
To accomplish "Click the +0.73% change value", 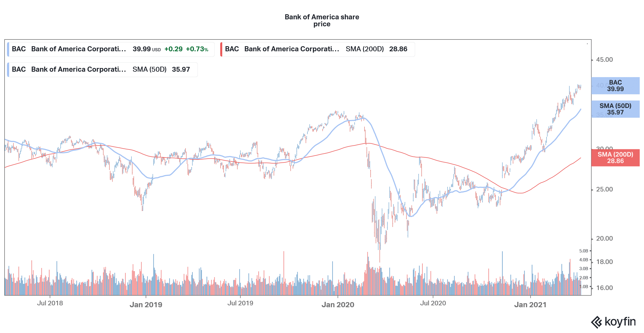I will [x=197, y=49].
